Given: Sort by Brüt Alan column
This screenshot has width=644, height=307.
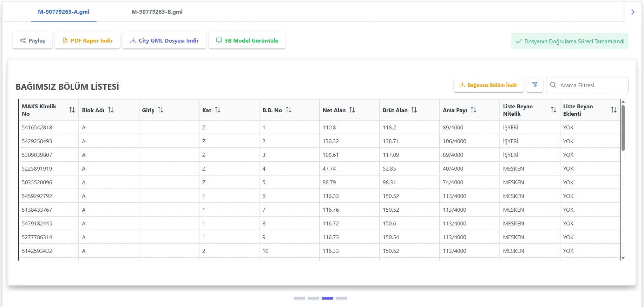Looking at the screenshot, I should click(x=414, y=110).
